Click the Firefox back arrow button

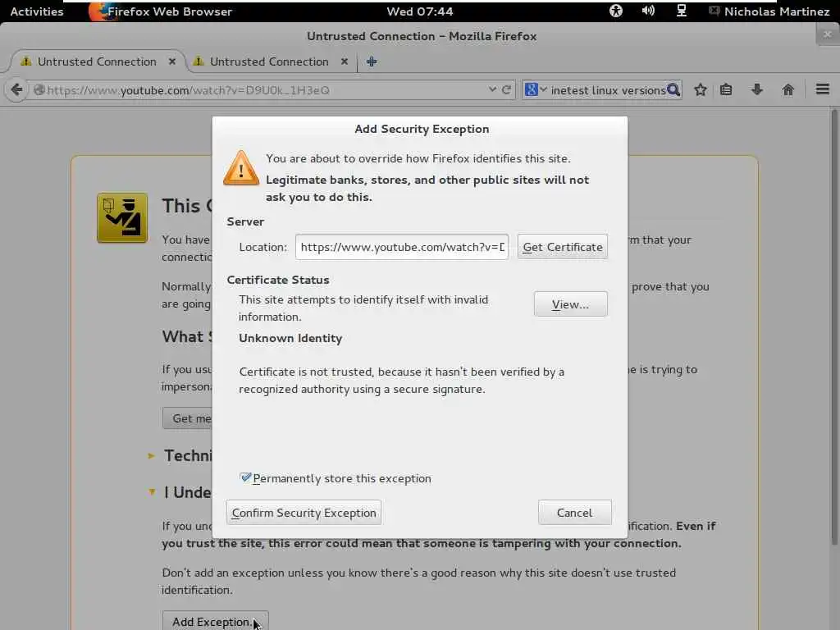coord(16,89)
